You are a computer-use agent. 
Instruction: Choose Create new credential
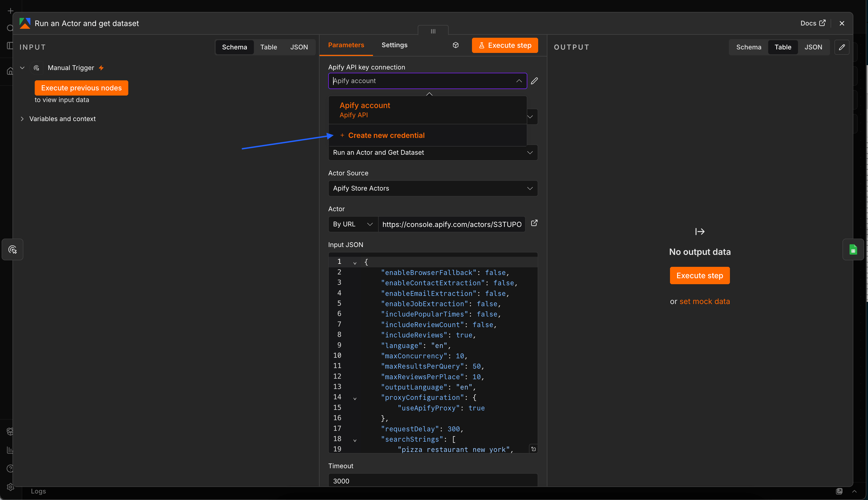[427, 135]
